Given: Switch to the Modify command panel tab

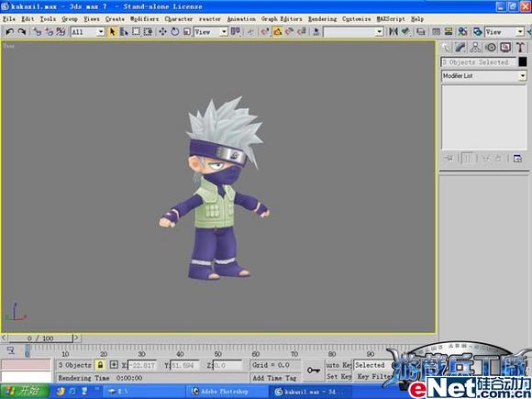Looking at the screenshot, I should [x=460, y=48].
